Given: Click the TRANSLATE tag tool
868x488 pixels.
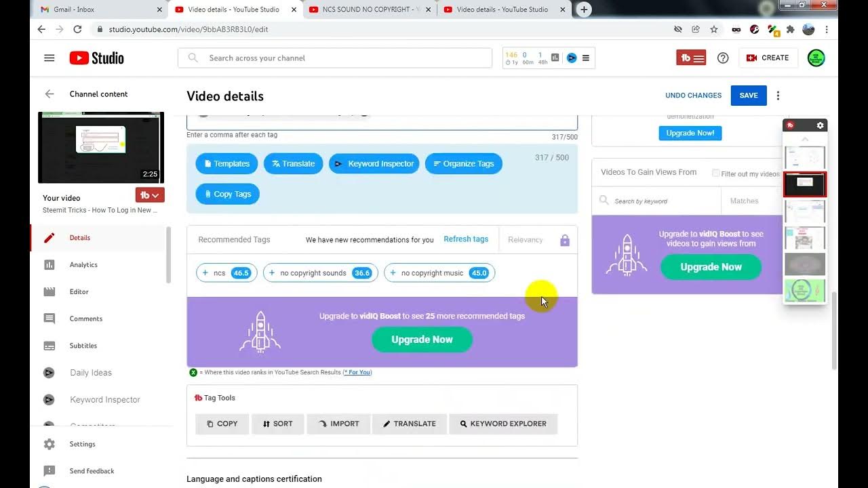Looking at the screenshot, I should pos(409,424).
